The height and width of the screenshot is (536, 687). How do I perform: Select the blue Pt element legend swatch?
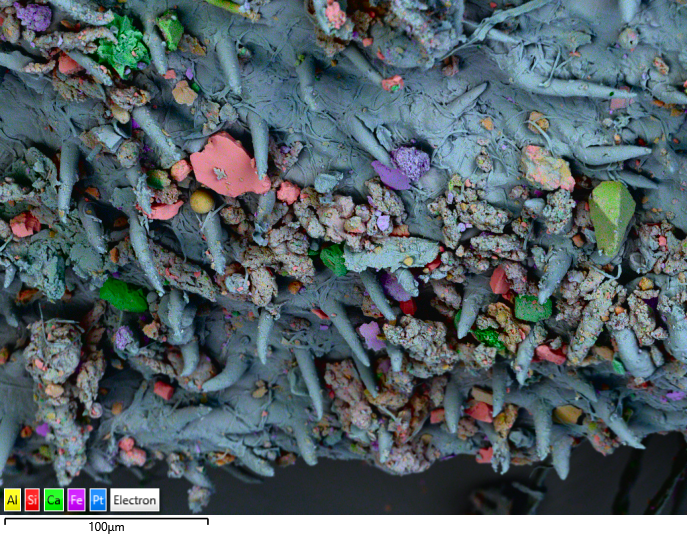click(x=97, y=500)
